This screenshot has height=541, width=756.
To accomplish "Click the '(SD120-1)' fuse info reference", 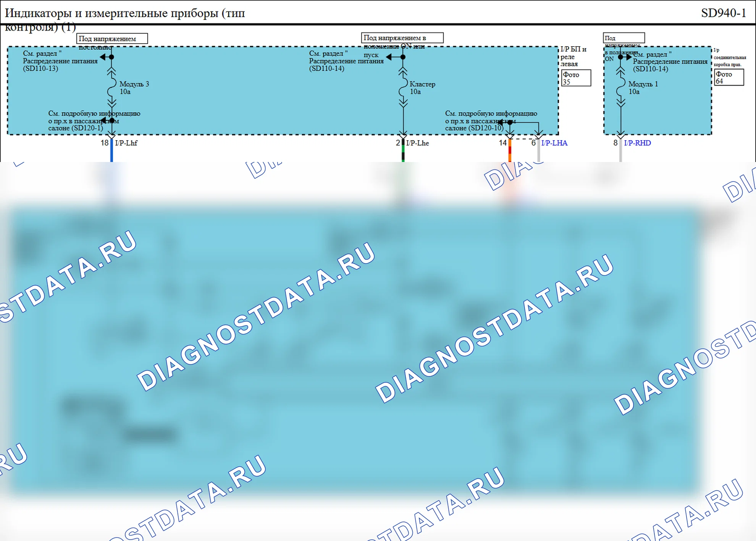I will pyautogui.click(x=88, y=128).
